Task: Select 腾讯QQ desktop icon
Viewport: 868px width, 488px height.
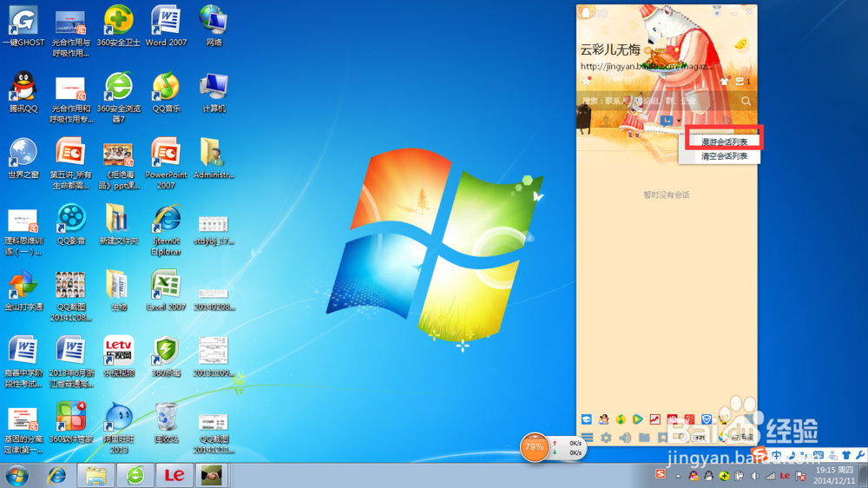Action: pos(23,92)
